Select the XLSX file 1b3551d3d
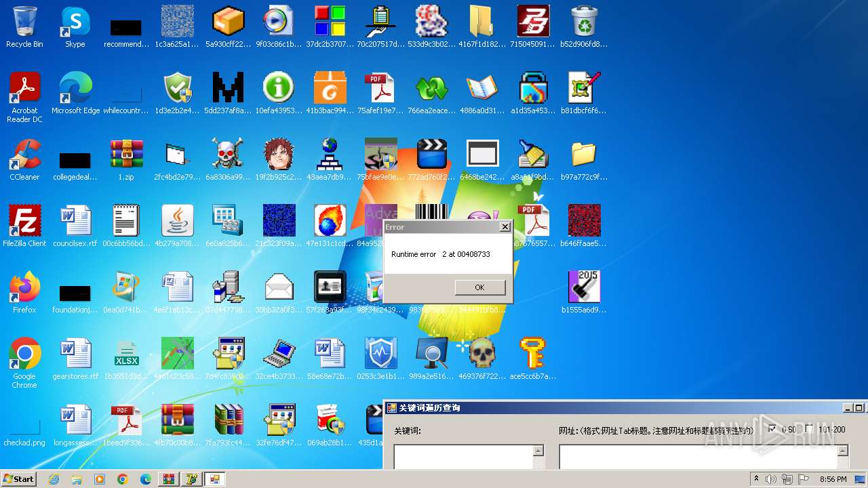The height and width of the screenshot is (488, 868). click(126, 359)
